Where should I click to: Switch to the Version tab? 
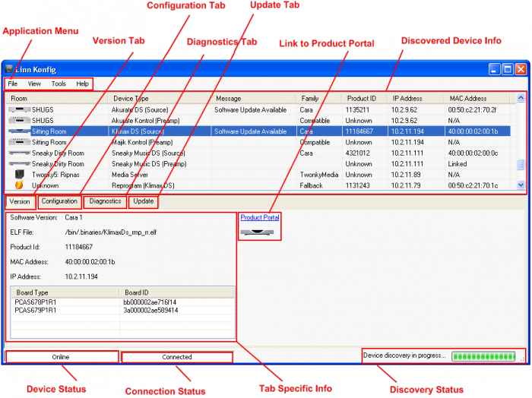tap(20, 202)
